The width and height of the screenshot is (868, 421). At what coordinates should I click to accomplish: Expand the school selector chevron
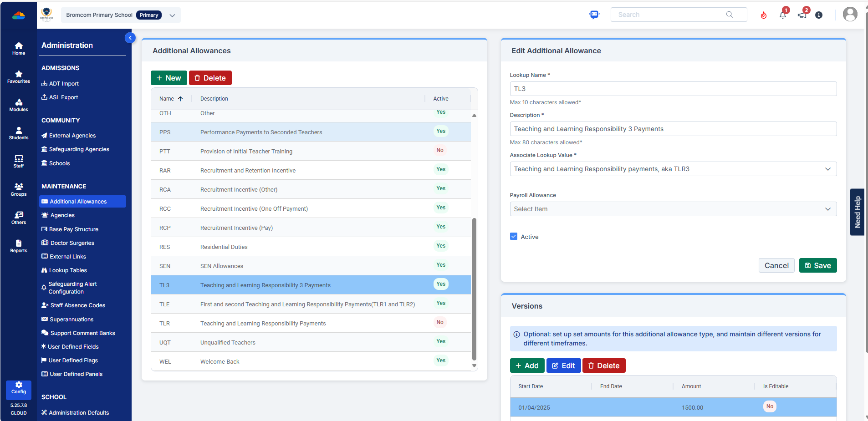[172, 15]
